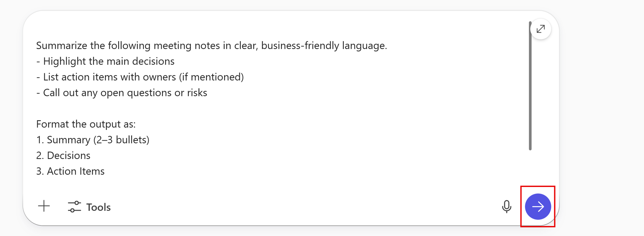Image resolution: width=644 pixels, height=236 pixels.
Task: Click '1. Summary' numbered line
Action: (63, 140)
